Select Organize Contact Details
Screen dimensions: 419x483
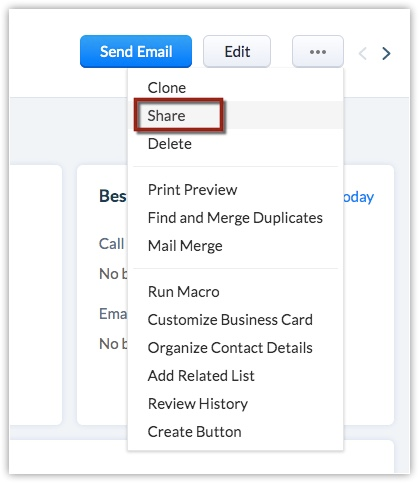[230, 348]
